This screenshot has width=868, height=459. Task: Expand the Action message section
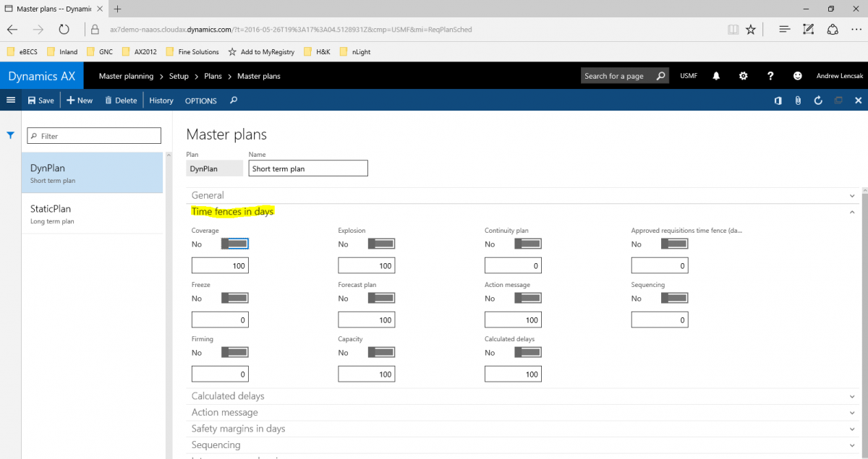tap(522, 412)
